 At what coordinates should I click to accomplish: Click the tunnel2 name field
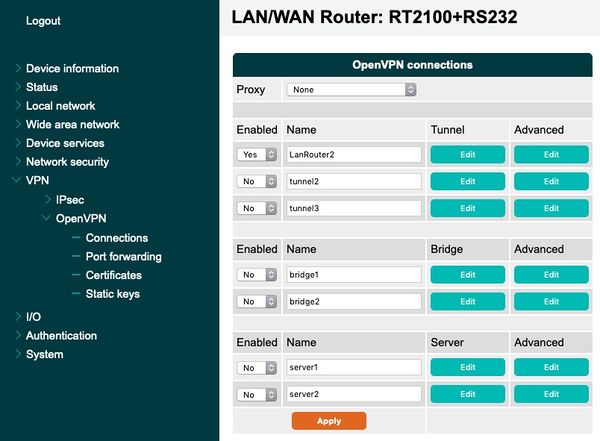(354, 181)
